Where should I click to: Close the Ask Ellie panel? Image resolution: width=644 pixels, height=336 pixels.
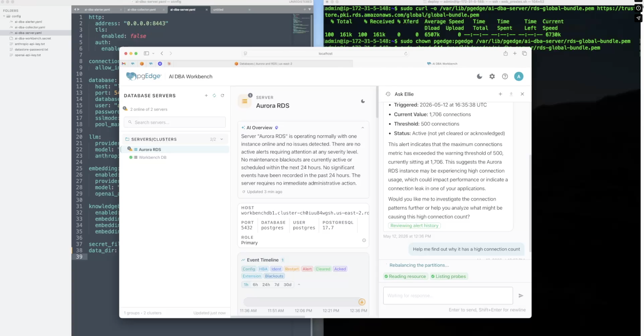(522, 94)
